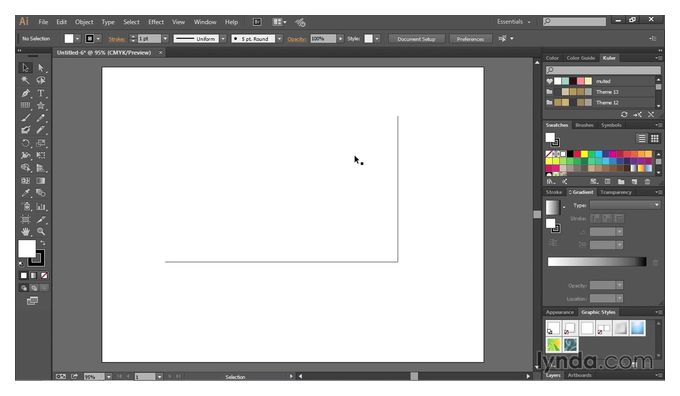
Task: Select the Star shape tool
Action: coord(41,105)
